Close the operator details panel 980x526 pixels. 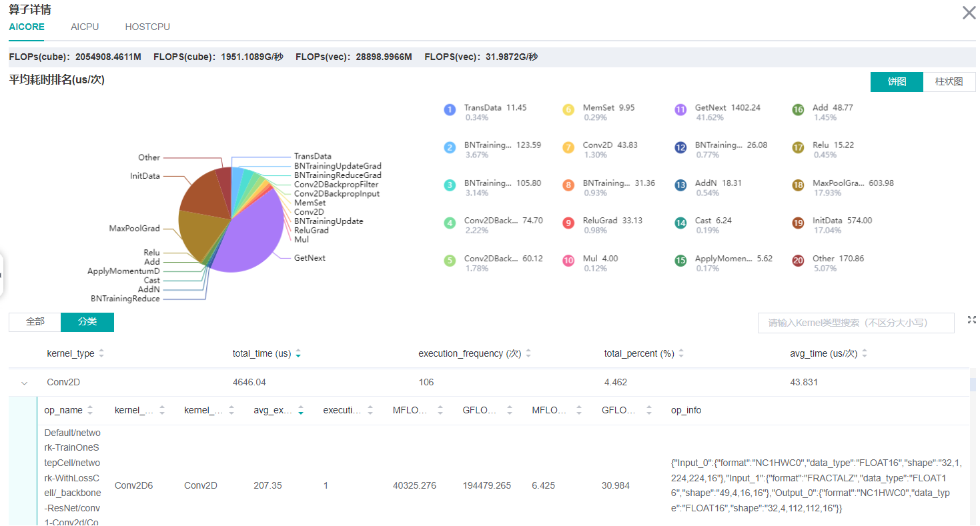[x=969, y=13]
